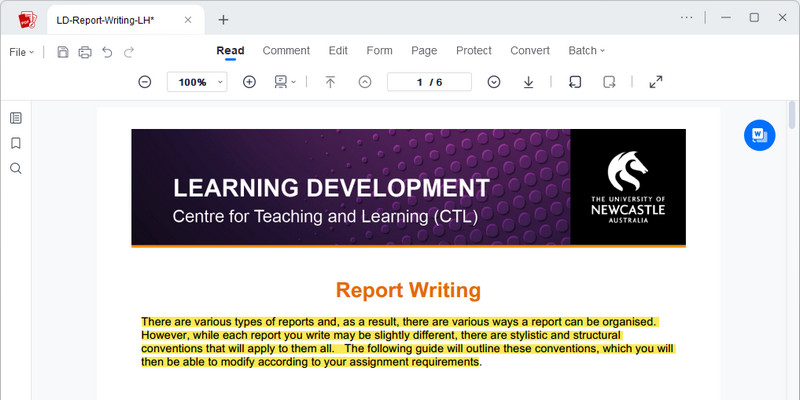This screenshot has width=800, height=400.
Task: Rotate the page clockwise
Action: (609, 82)
